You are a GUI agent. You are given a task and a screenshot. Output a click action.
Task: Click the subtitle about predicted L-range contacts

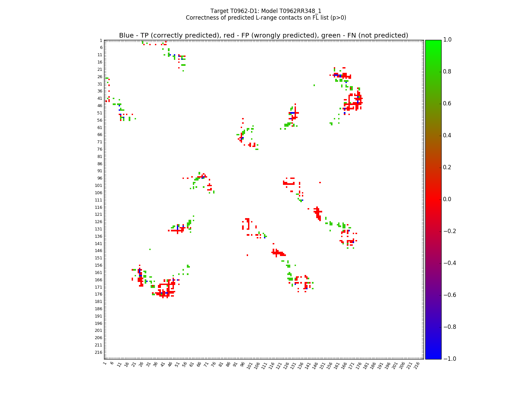point(266,18)
